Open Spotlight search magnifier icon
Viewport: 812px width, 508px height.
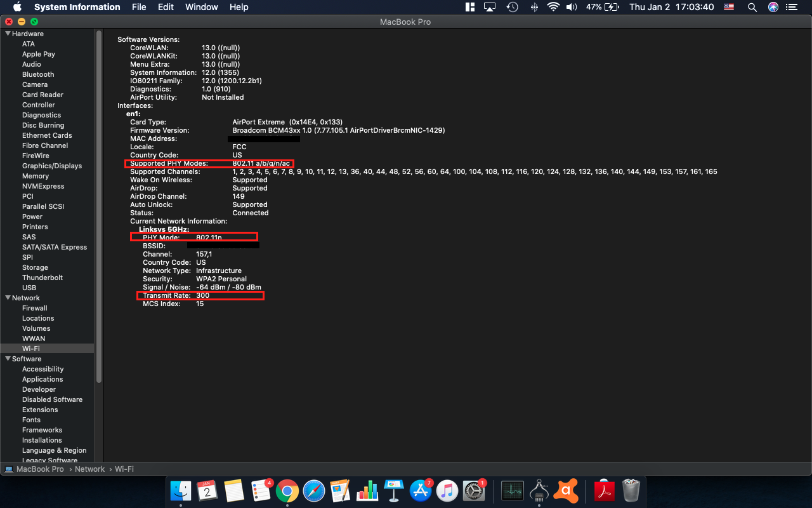tap(752, 7)
